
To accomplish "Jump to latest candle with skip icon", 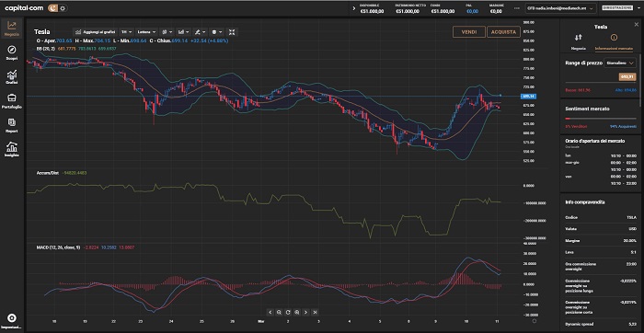I will (315, 312).
